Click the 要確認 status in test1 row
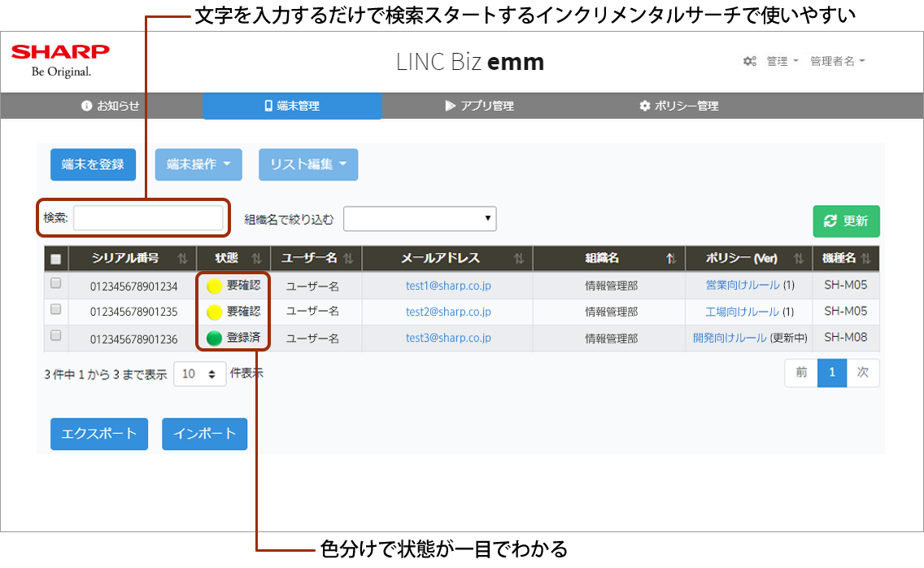 (243, 286)
